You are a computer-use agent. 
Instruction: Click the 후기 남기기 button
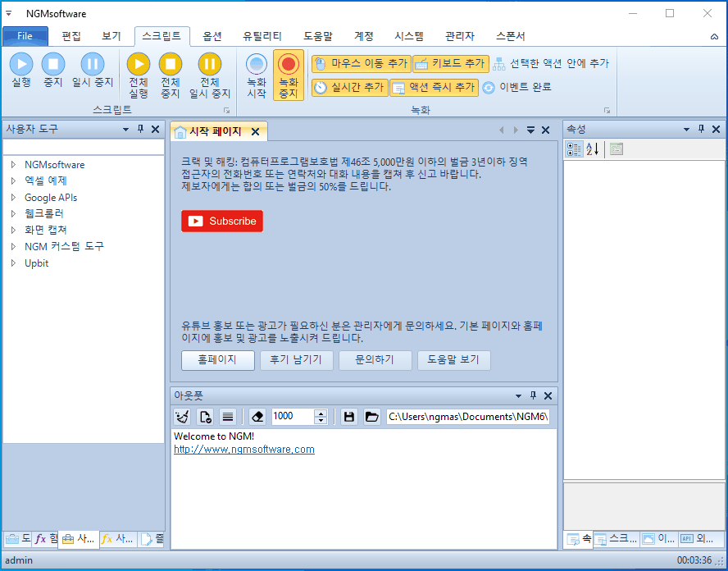point(296,360)
